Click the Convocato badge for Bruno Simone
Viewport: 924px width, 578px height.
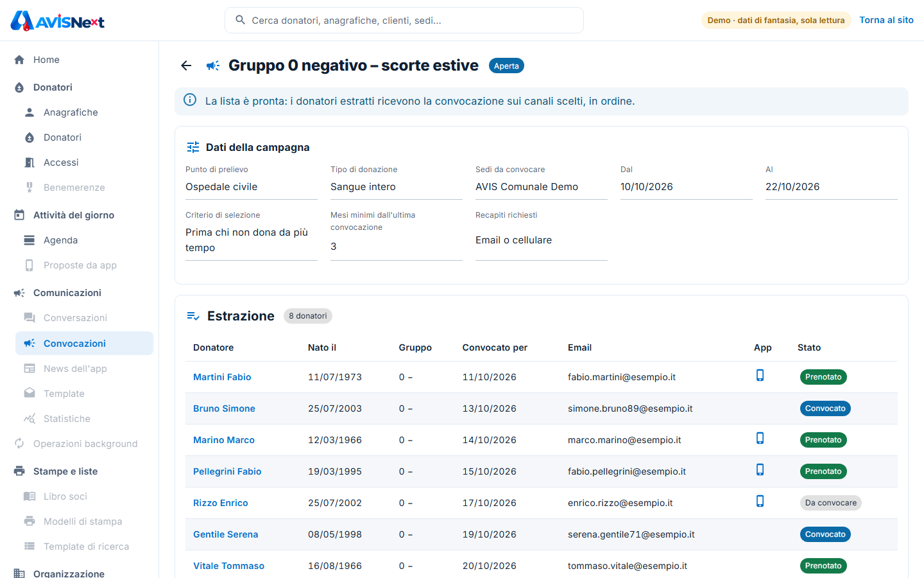pos(825,408)
